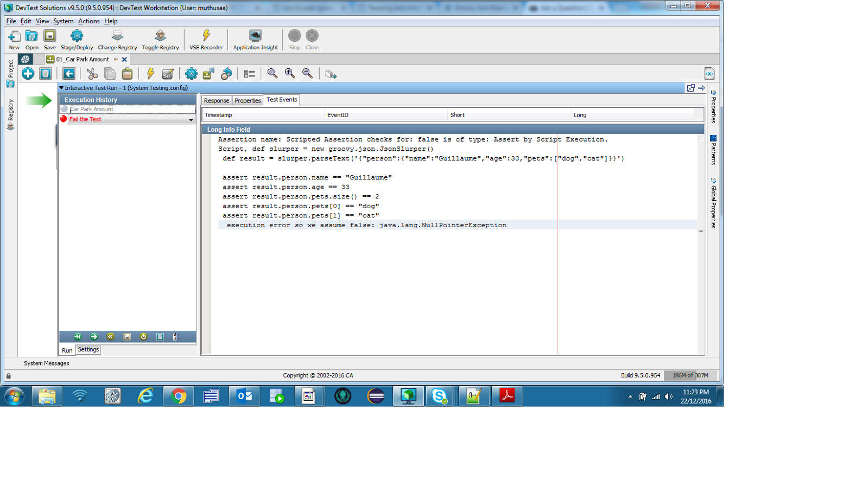The height and width of the screenshot is (487, 868).
Task: Open the Actions menu
Action: pyautogui.click(x=88, y=21)
